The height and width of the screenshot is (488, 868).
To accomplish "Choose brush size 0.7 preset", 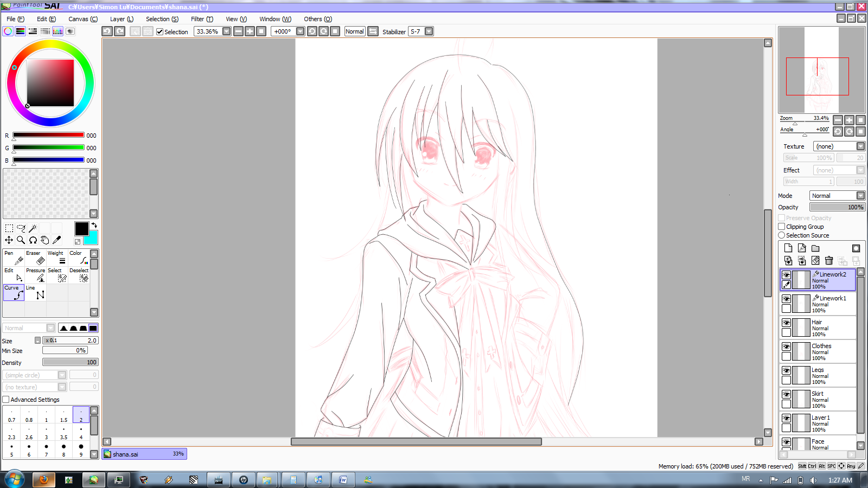I will click(11, 415).
